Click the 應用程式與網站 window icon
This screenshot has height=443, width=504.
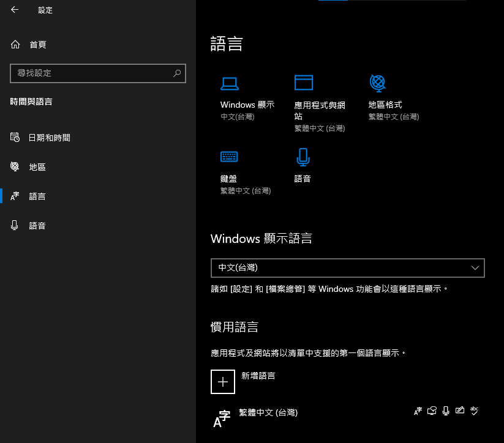[x=303, y=83]
